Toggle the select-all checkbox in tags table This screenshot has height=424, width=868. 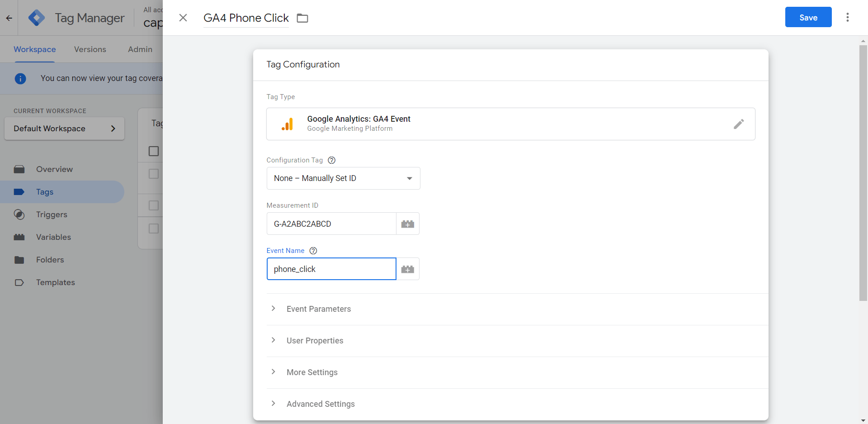point(154,151)
